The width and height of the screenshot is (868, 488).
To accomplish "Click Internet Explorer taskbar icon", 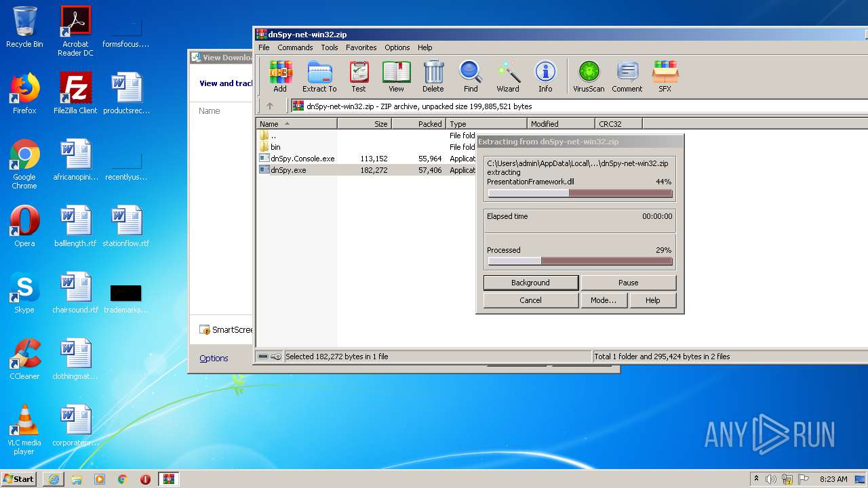I will click(54, 479).
